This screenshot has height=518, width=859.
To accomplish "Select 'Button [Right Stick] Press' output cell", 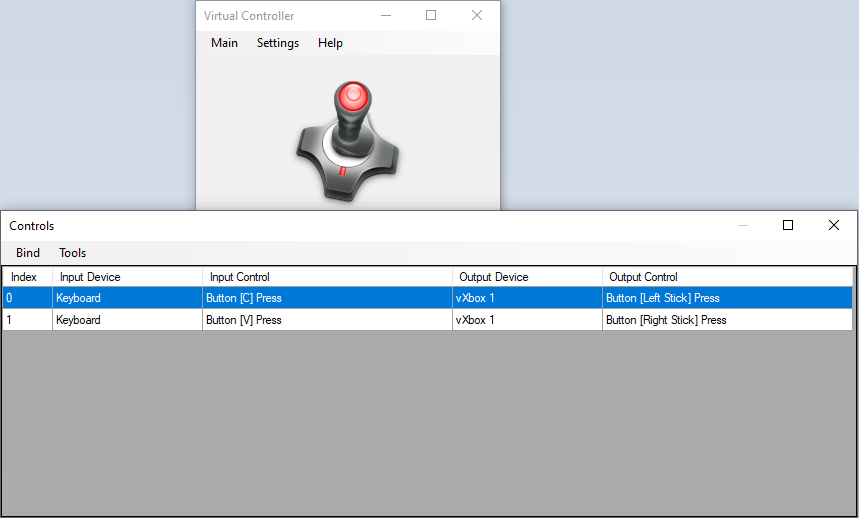I will [x=728, y=320].
